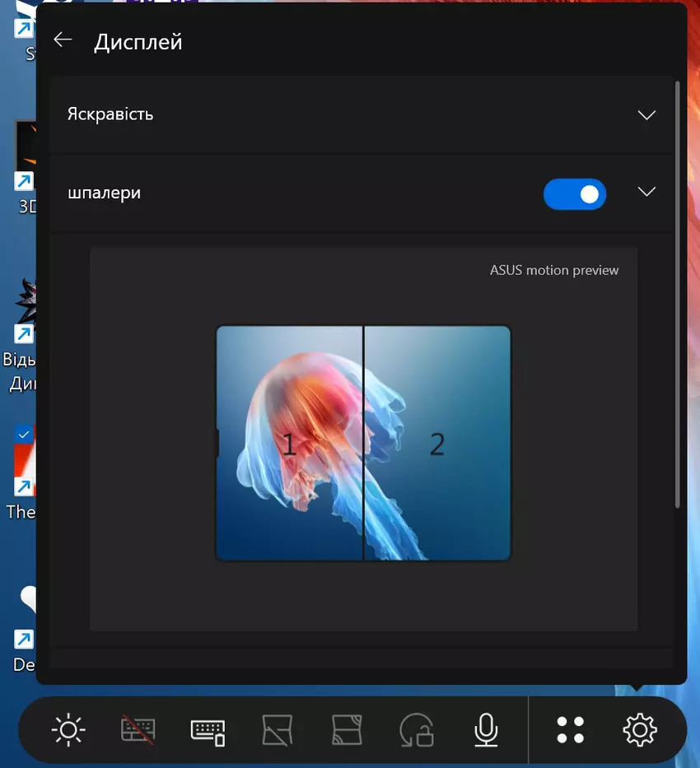Viewport: 700px width, 768px height.
Task: Open the virtual keyboard with device icon
Action: tap(208, 729)
